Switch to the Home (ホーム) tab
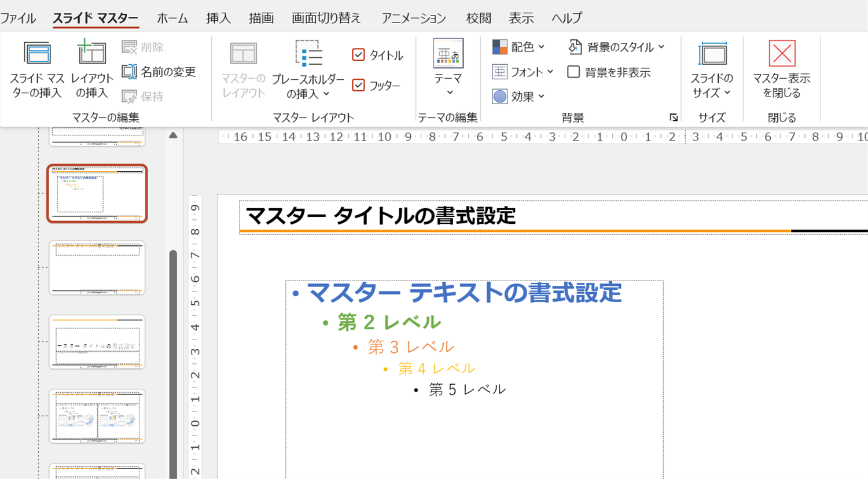The height and width of the screenshot is (479, 868). tap(172, 19)
